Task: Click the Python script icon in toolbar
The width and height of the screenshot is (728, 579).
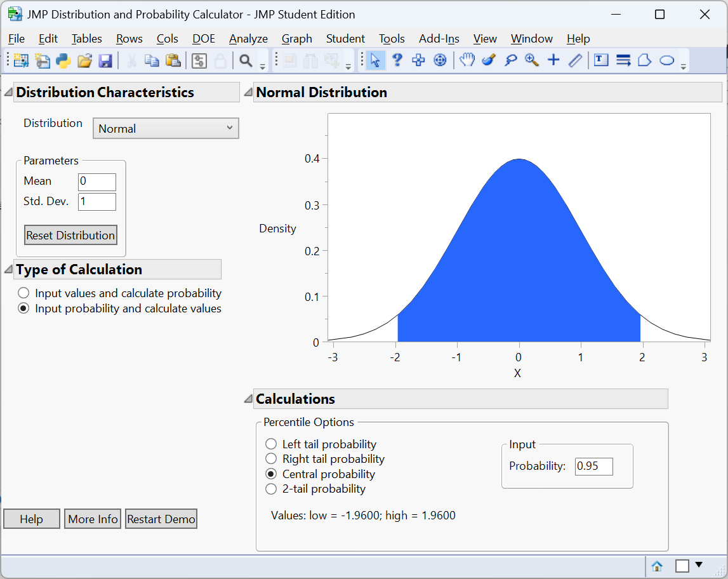Action: pyautogui.click(x=63, y=60)
